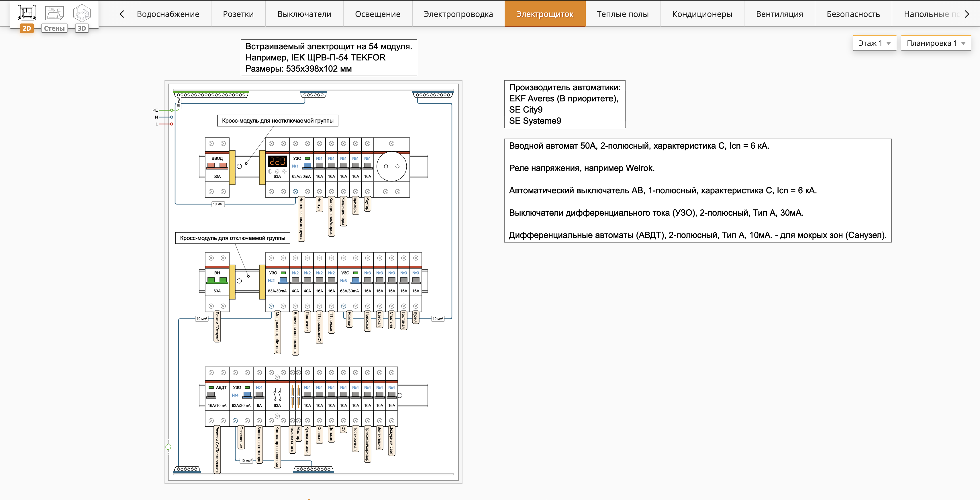Open the Этаж 1 floor dropdown

874,43
